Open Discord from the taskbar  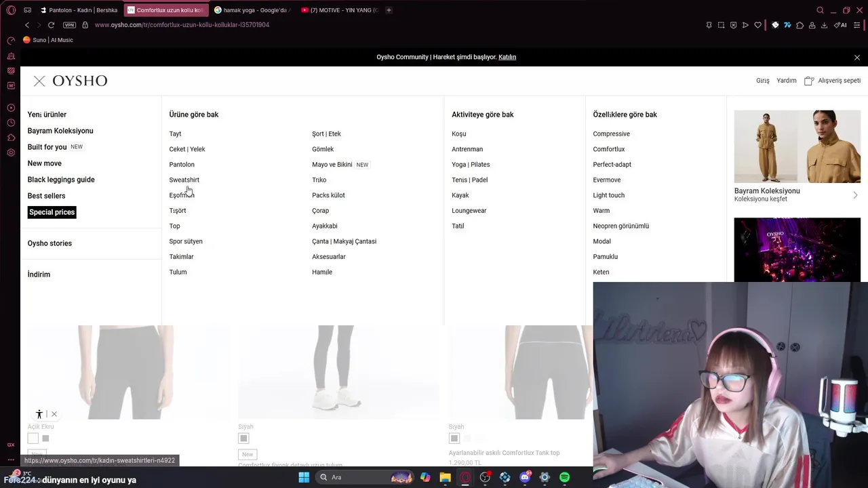[x=525, y=477]
